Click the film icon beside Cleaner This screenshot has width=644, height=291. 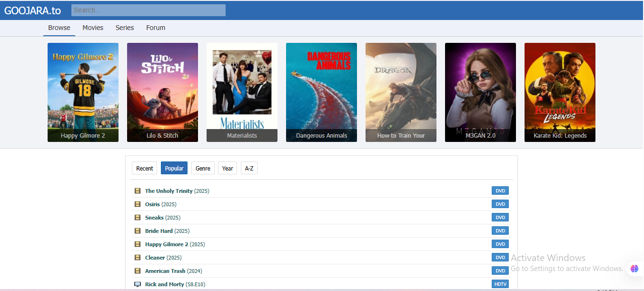(x=138, y=257)
